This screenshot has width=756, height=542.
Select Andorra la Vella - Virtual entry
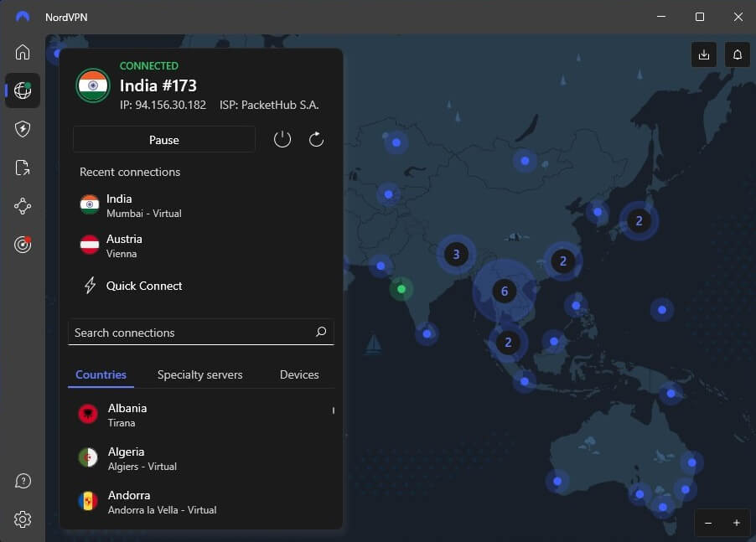click(x=200, y=502)
